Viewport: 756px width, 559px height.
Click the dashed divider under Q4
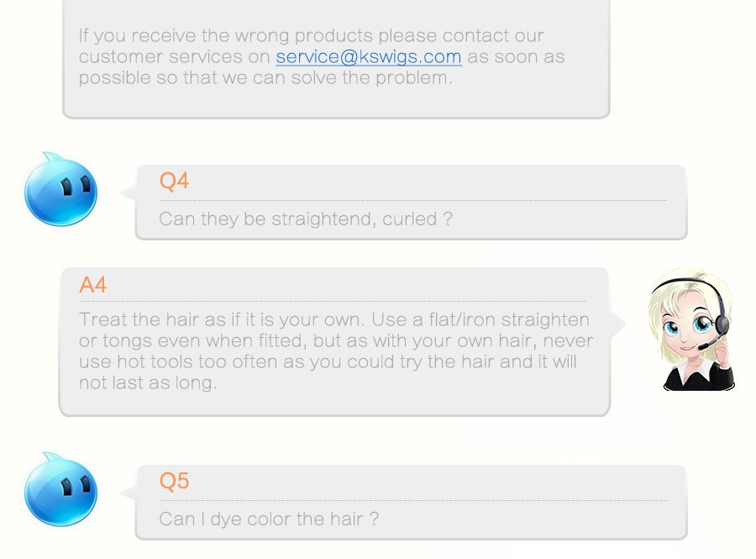pyautogui.click(x=413, y=200)
